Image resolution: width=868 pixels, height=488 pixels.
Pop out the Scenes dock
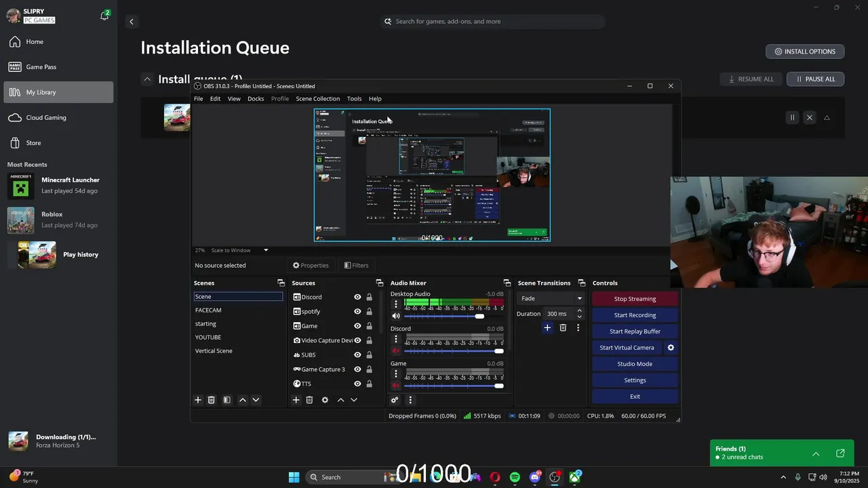click(281, 283)
